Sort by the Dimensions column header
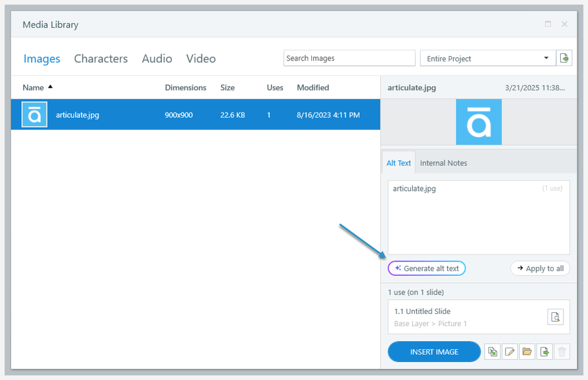 point(185,88)
